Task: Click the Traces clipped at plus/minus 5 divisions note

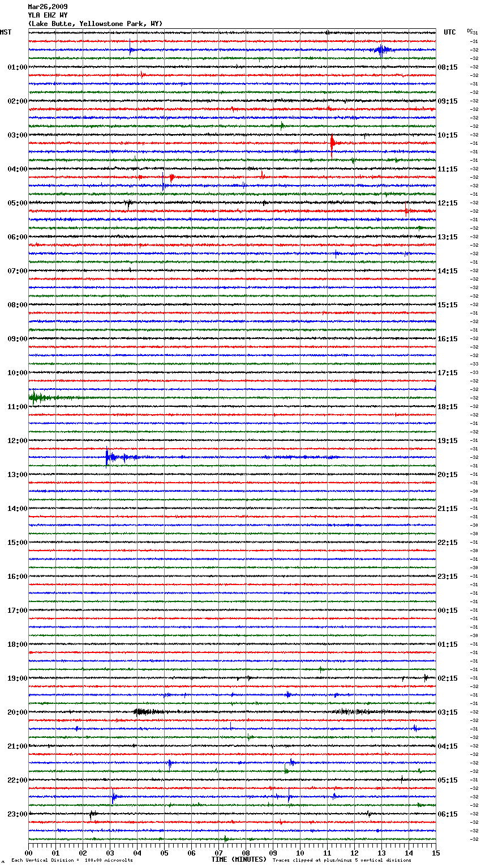Action: click(342, 861)
